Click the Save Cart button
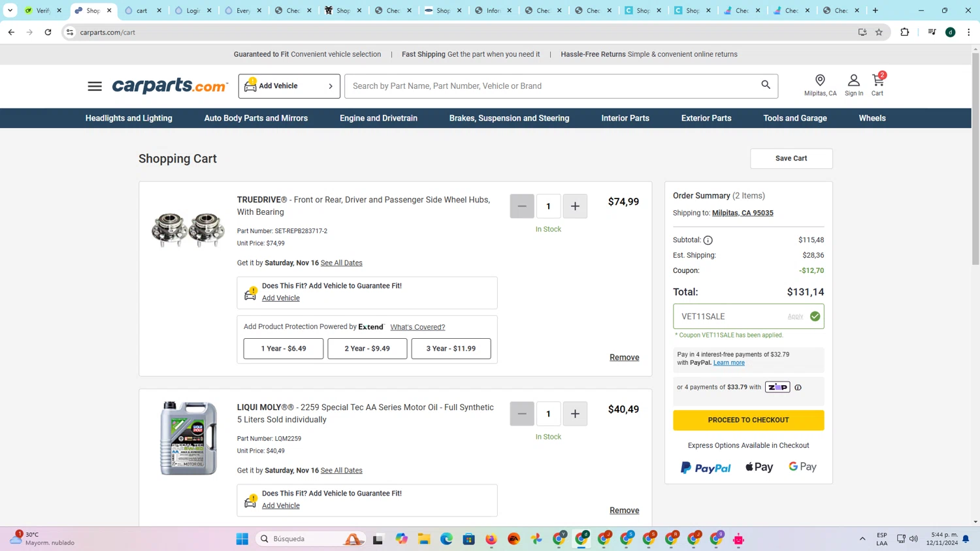Image resolution: width=980 pixels, height=551 pixels. pyautogui.click(x=791, y=159)
